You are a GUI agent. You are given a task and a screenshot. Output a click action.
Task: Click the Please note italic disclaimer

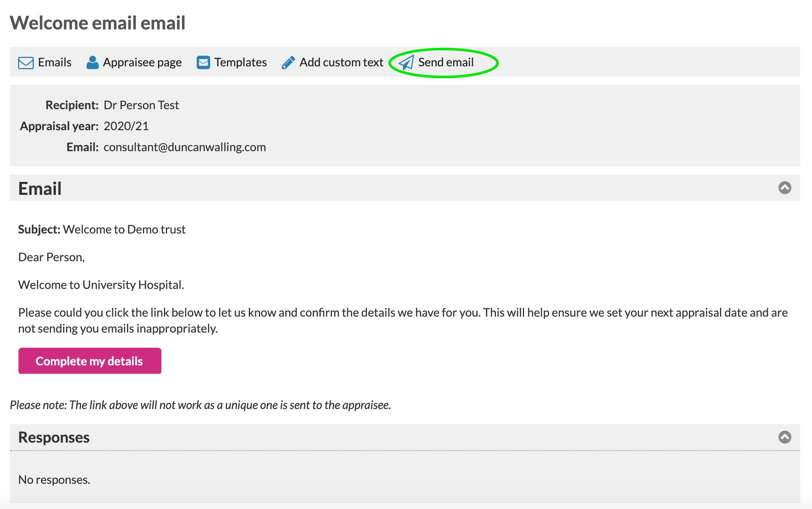tap(200, 405)
